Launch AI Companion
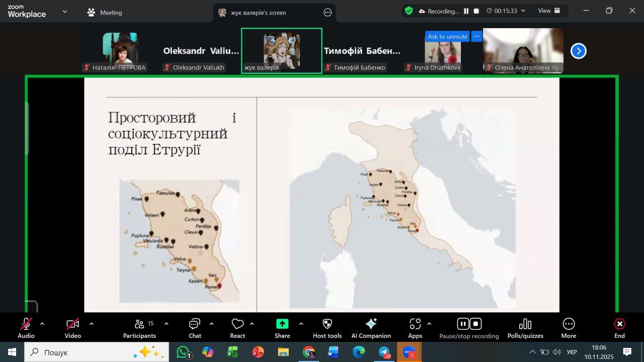This screenshot has width=644, height=362. point(371,324)
